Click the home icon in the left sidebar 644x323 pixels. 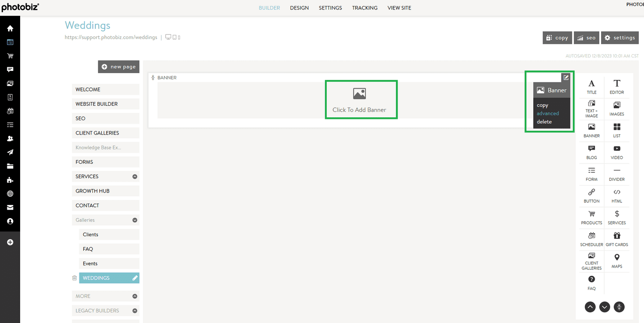pos(10,27)
